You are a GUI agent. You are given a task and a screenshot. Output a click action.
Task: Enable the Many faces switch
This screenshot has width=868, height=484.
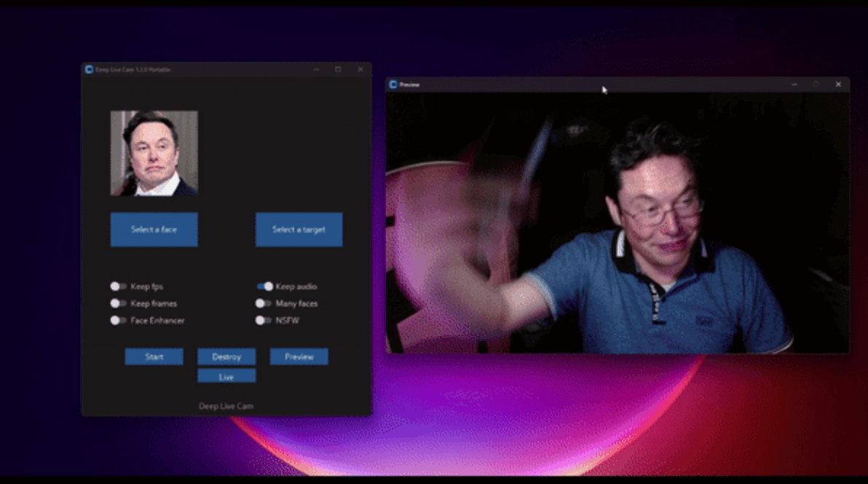pyautogui.click(x=264, y=303)
